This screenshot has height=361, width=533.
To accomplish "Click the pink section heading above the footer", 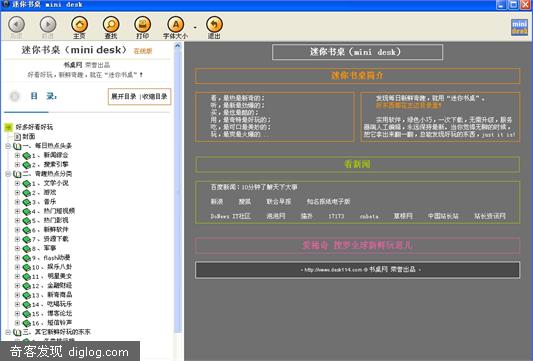I will point(357,245).
